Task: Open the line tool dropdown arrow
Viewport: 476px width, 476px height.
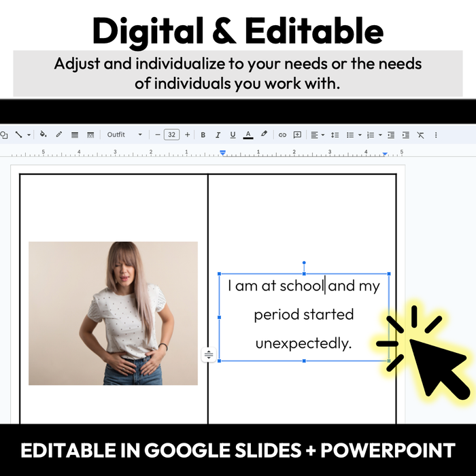Action: [x=29, y=135]
